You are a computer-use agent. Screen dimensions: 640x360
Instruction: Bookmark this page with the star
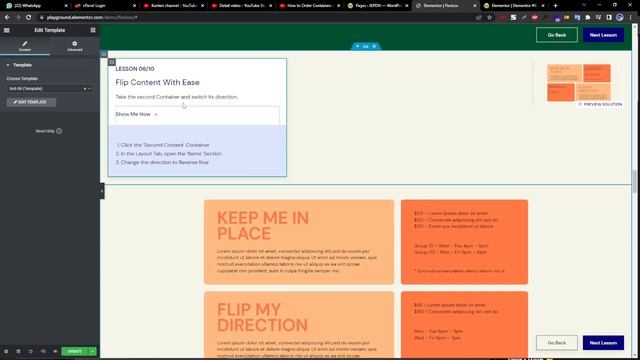(x=489, y=18)
